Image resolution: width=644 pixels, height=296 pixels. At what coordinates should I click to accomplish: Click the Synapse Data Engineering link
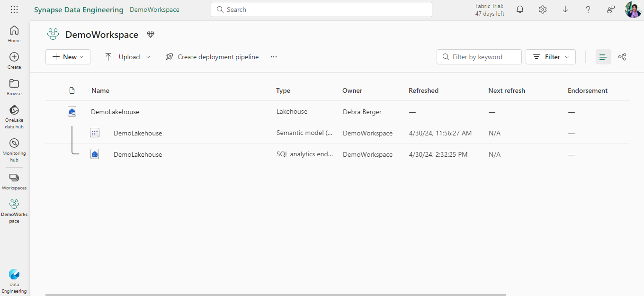[79, 9]
